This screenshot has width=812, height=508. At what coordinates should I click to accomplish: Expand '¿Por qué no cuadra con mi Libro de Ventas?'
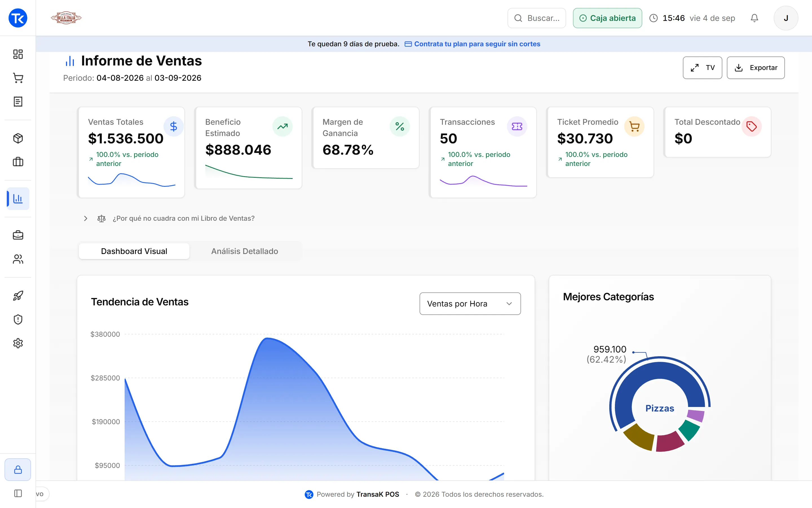(x=169, y=218)
